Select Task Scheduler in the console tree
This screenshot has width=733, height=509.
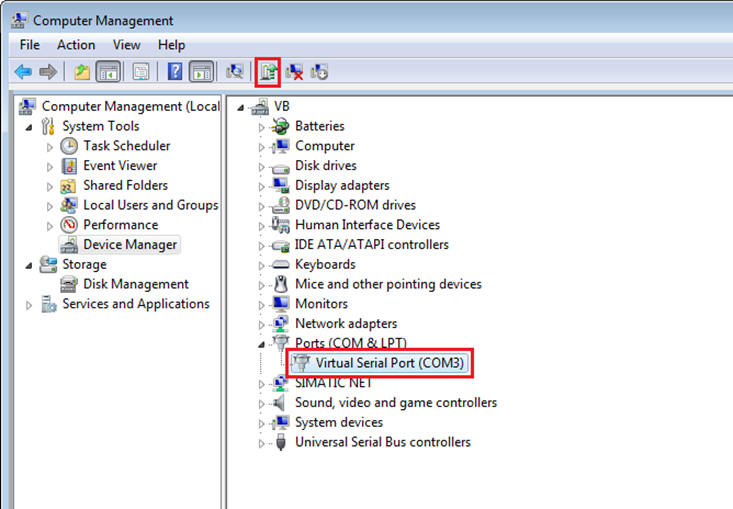pos(127,146)
